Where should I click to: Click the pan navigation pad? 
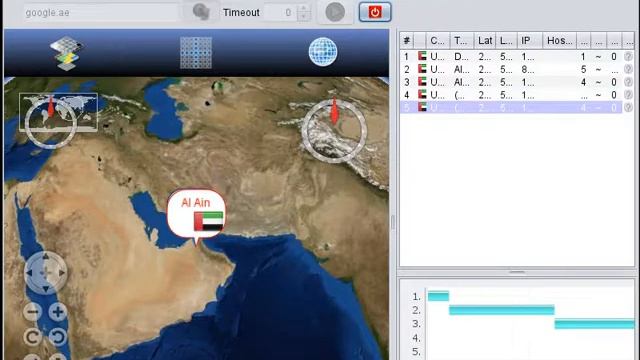(45, 272)
